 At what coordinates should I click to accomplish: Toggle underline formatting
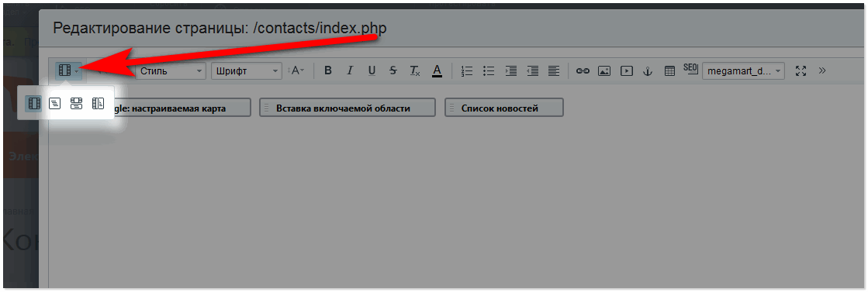pos(372,70)
